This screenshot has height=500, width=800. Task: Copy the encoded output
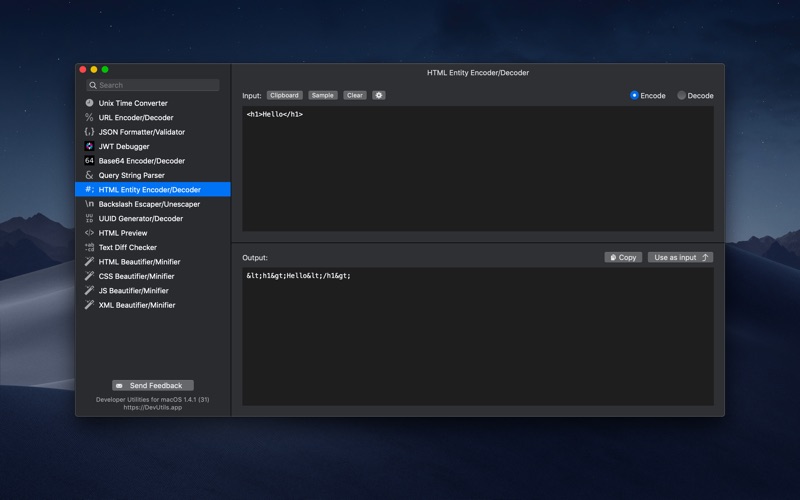tap(623, 257)
